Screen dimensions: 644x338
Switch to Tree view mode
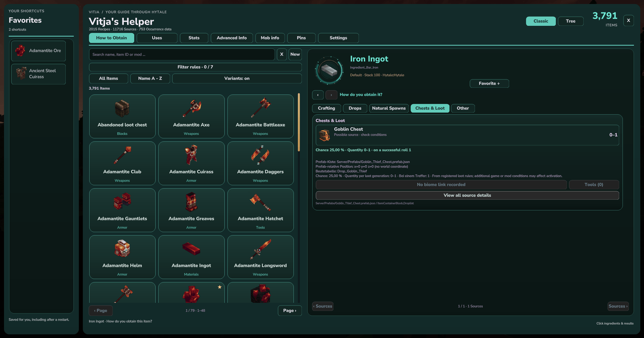click(x=571, y=21)
